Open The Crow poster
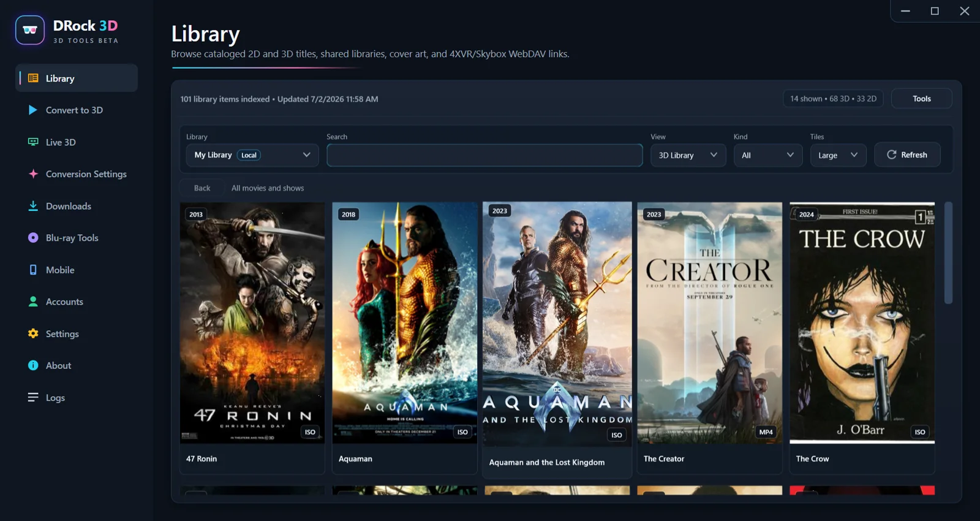 [862, 323]
